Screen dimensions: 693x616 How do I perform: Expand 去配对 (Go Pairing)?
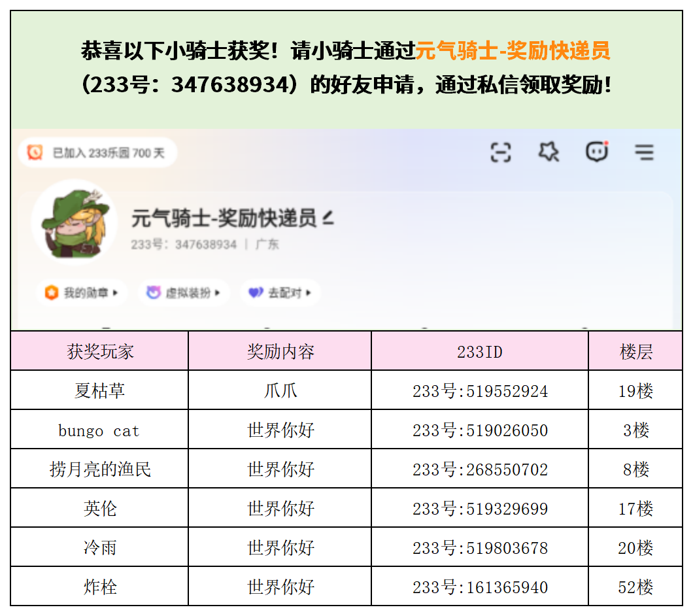coord(280,293)
